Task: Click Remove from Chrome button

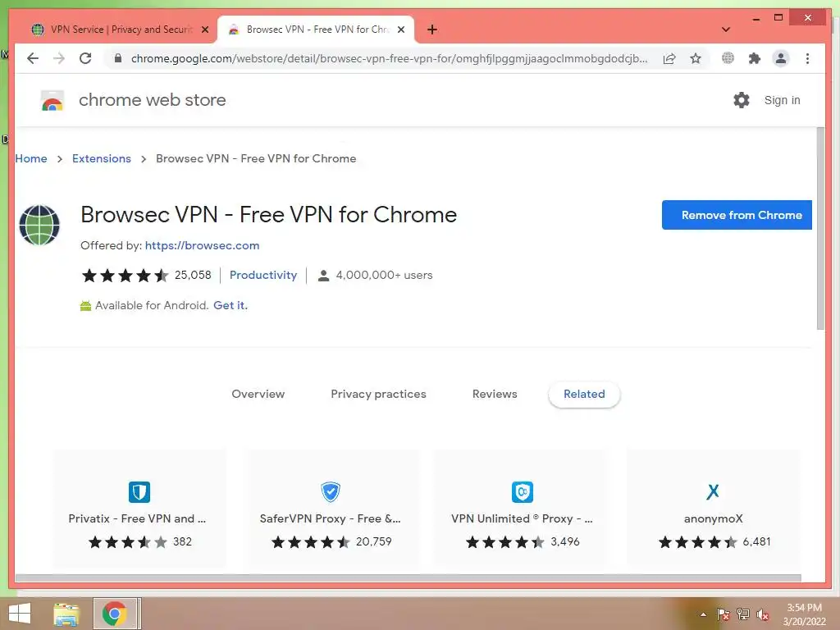Action: point(737,215)
